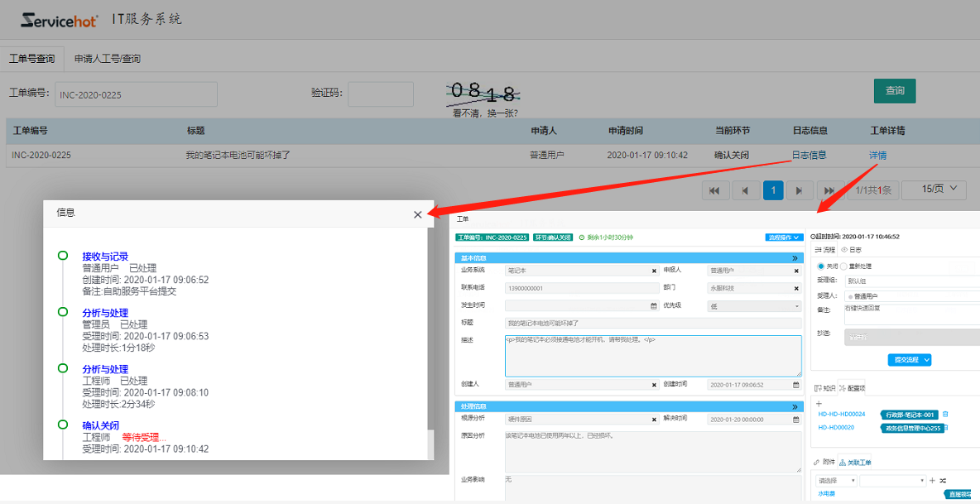Go to the previous results page
This screenshot has height=504, width=980.
coord(745,191)
